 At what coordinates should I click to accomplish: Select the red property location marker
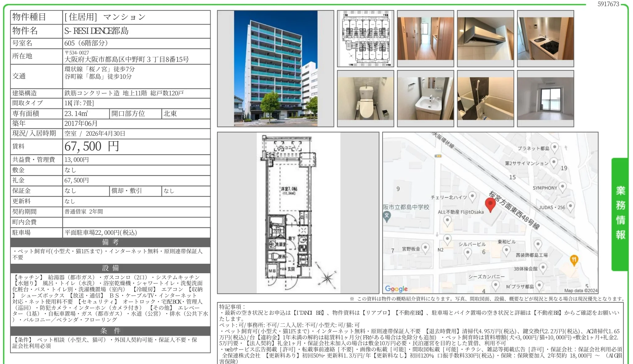pos(491,203)
